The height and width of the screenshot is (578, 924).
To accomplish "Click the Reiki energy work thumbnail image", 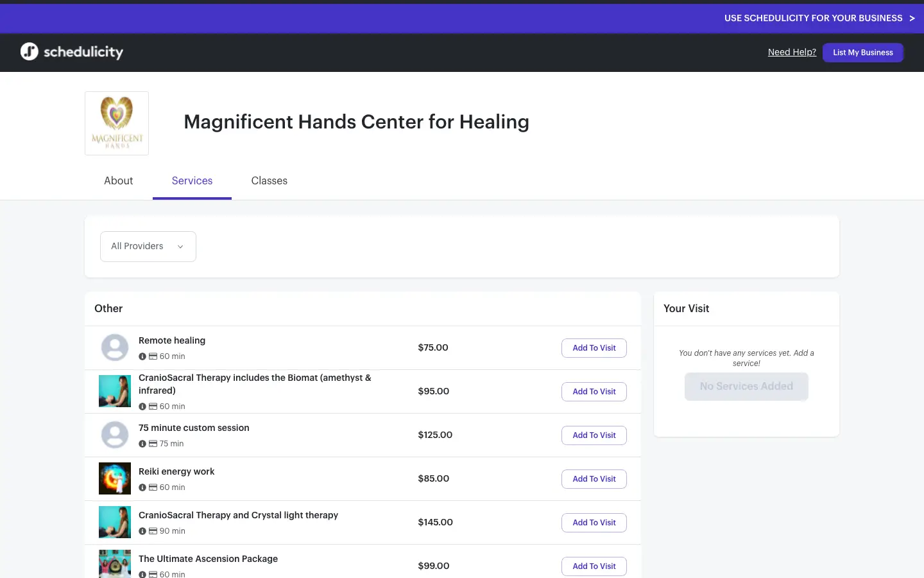I will [115, 478].
